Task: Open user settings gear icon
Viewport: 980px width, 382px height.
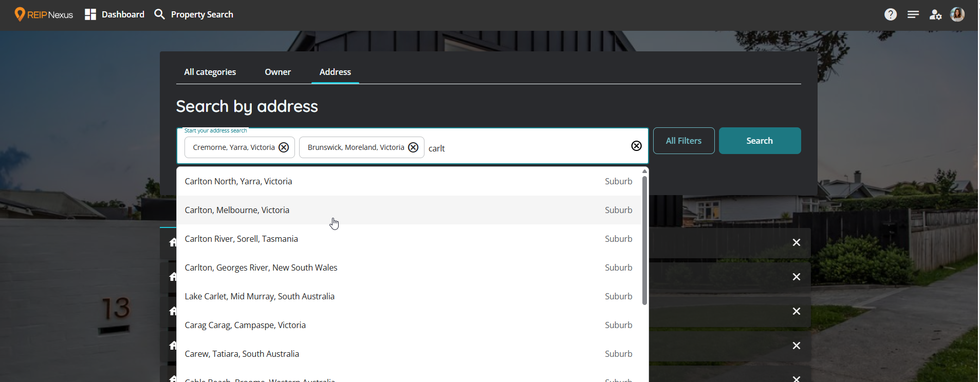Action: pyautogui.click(x=935, y=14)
